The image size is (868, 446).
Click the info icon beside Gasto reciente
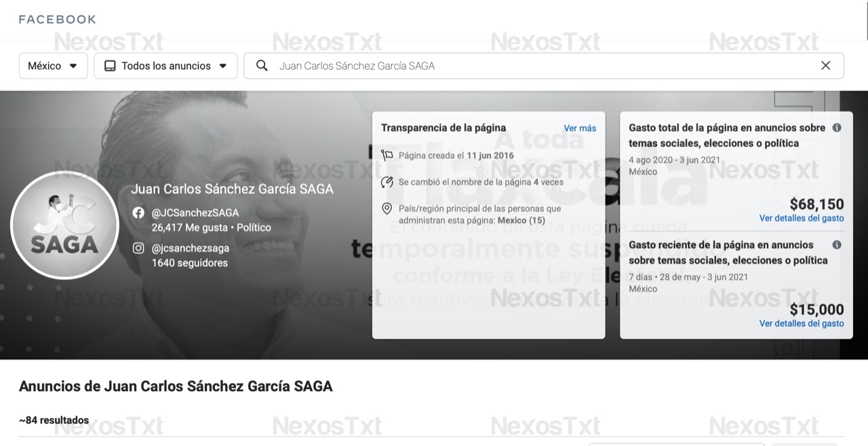pos(837,245)
